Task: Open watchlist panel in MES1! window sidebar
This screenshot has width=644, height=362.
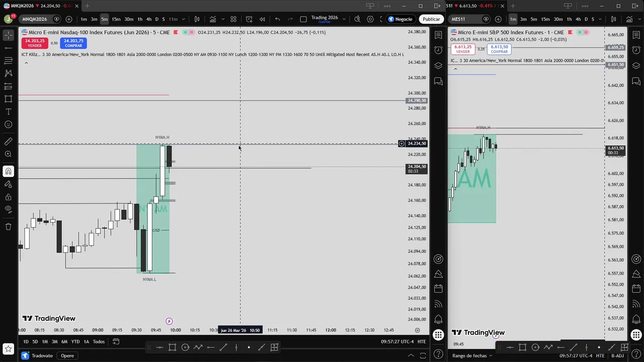Action: 636,35
